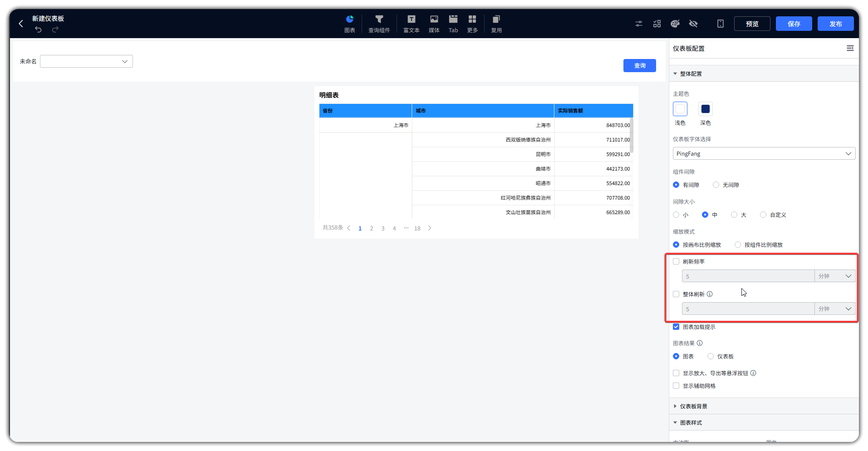This screenshot has height=451, width=868.
Task: Go to page 2 of the table
Action: tap(371, 228)
